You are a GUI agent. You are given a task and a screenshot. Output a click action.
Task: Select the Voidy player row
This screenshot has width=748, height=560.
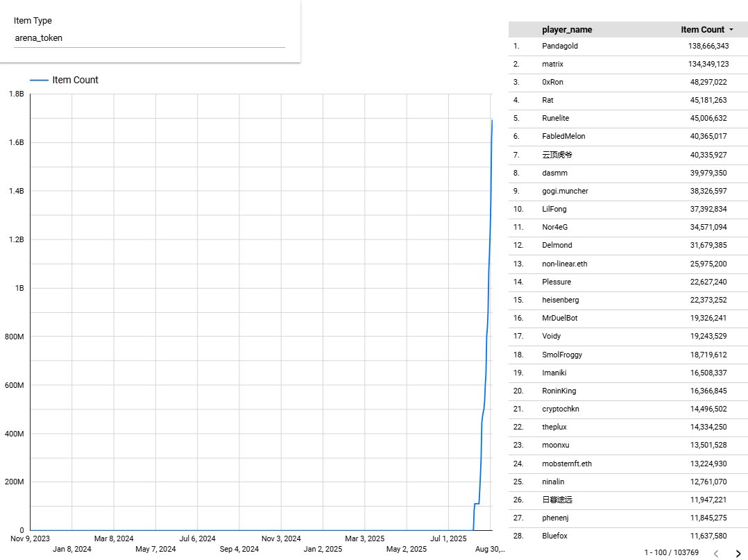(628, 337)
